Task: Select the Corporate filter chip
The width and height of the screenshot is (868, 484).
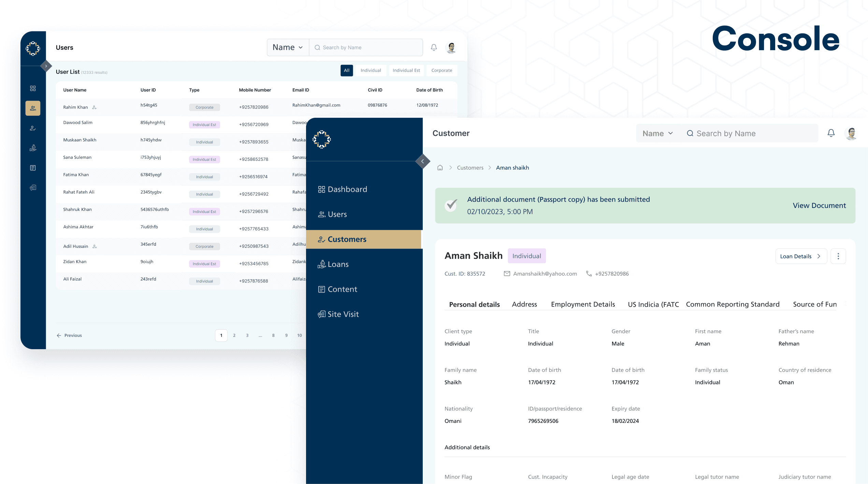Action: point(442,70)
